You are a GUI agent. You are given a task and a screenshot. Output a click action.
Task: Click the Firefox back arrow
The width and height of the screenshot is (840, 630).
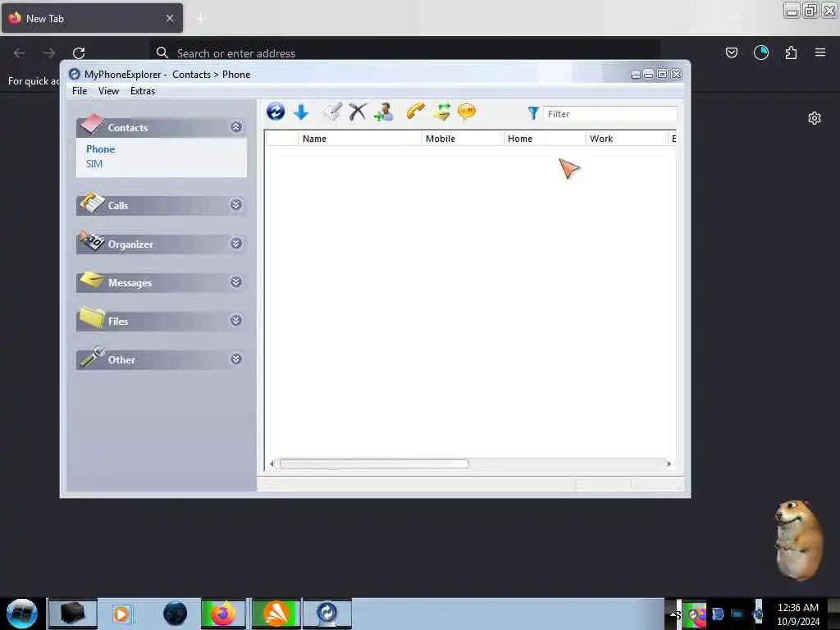20,53
